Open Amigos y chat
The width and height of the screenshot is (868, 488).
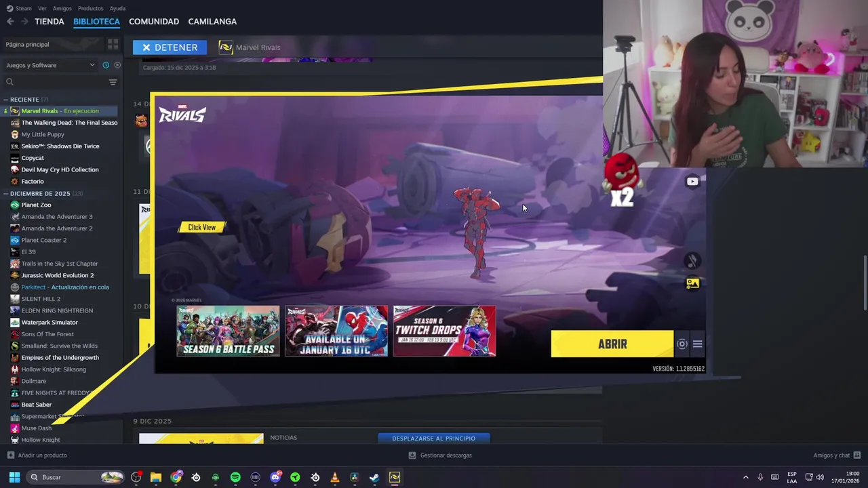click(x=837, y=455)
